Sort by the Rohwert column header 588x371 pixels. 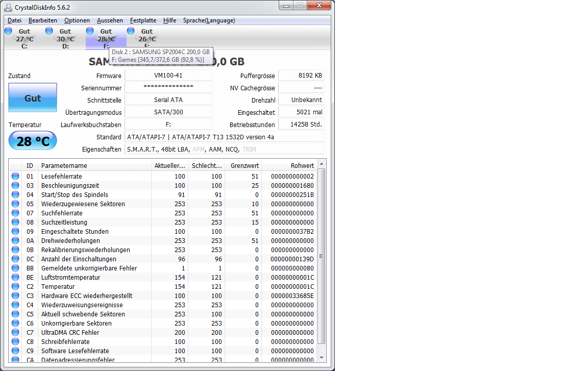[x=289, y=166]
